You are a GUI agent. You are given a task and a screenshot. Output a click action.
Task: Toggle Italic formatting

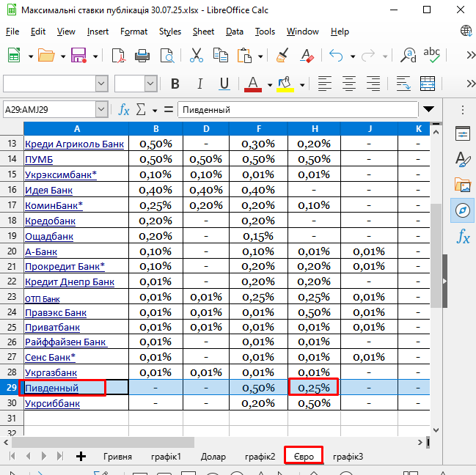click(199, 84)
